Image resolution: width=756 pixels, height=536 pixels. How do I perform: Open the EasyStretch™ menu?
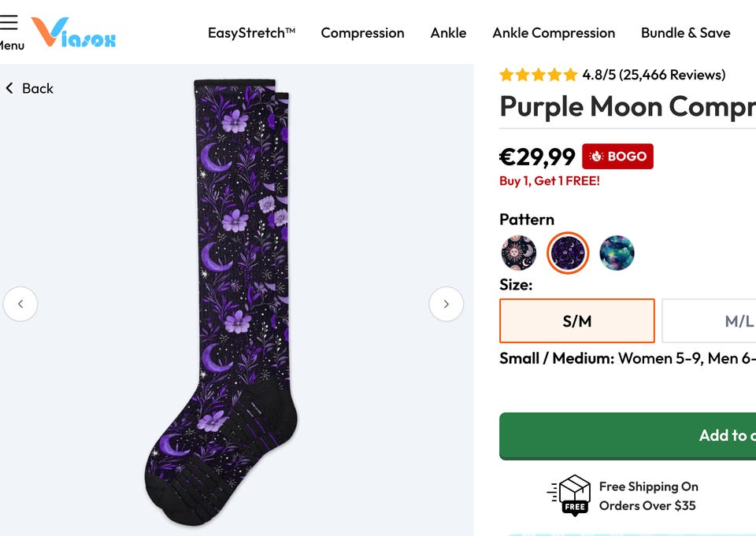coord(251,33)
